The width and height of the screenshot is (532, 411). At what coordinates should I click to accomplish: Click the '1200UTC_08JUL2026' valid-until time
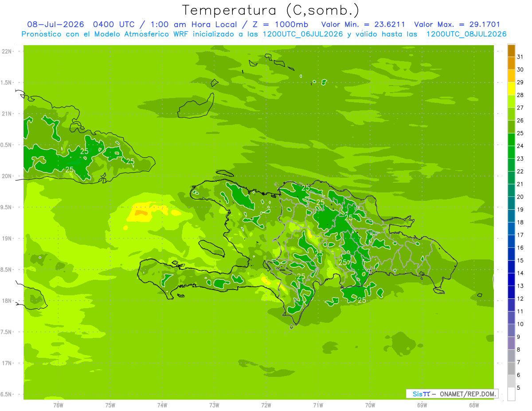point(466,34)
